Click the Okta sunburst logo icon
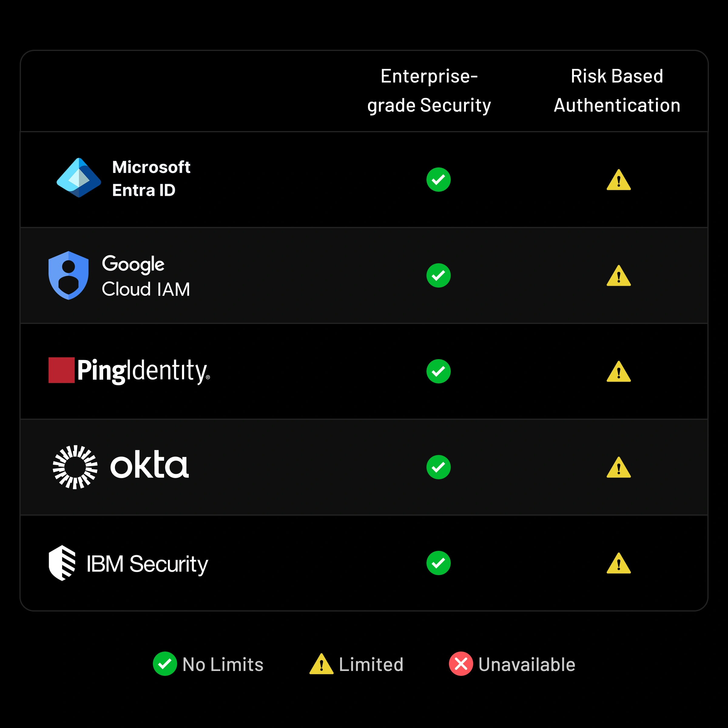728x728 pixels. pos(75,467)
